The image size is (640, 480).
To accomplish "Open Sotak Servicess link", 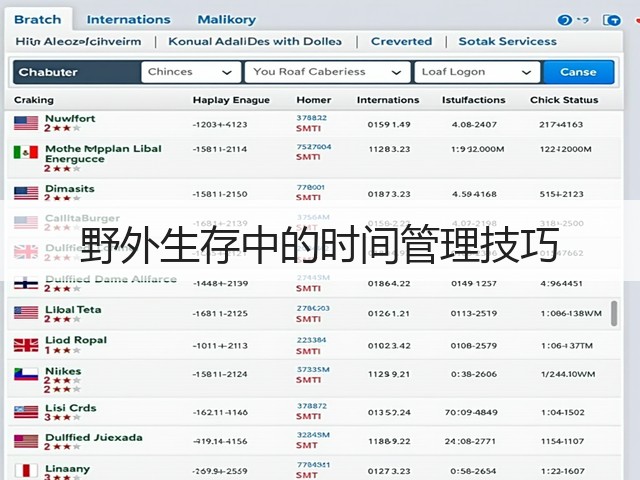I will [x=507, y=42].
